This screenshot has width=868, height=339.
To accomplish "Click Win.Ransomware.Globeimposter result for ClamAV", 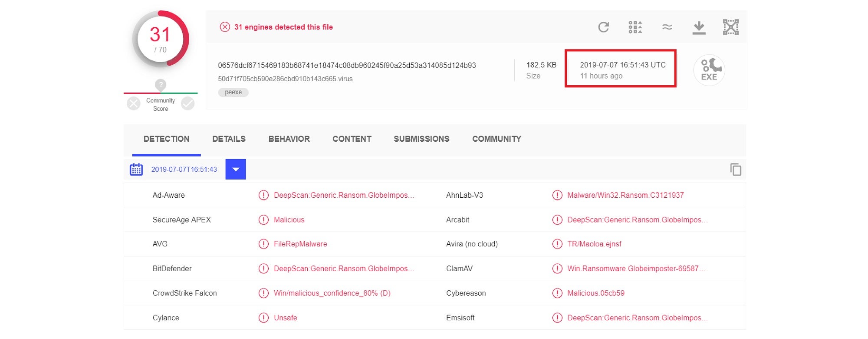I will [636, 269].
